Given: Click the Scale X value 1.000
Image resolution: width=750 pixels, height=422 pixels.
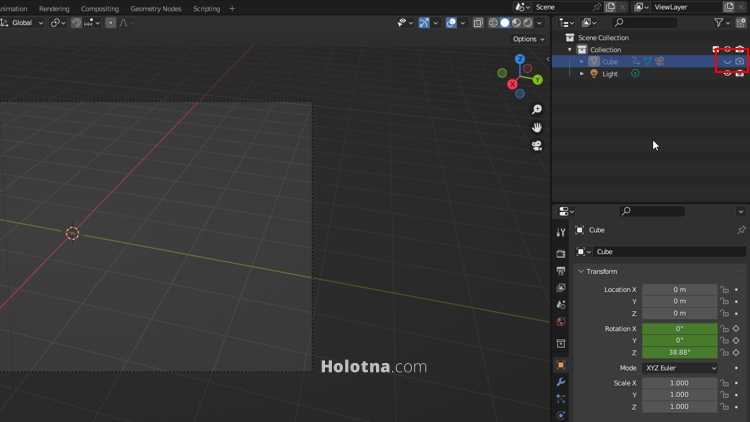Looking at the screenshot, I should 679,383.
